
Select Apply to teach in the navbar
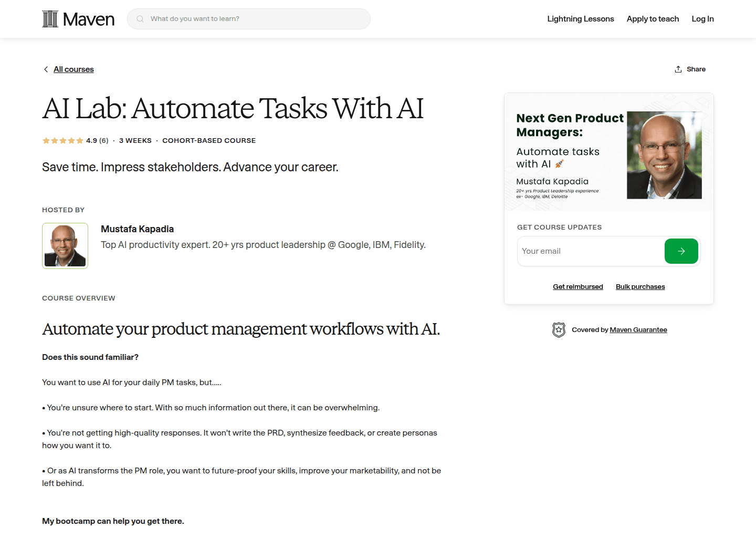click(653, 18)
